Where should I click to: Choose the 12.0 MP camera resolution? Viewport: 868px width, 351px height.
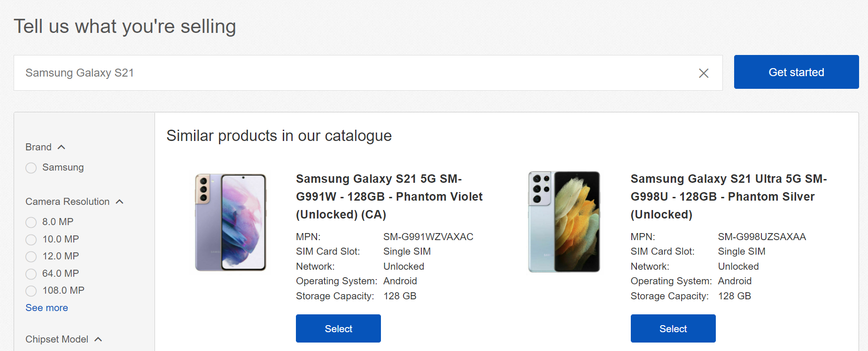[x=31, y=257]
